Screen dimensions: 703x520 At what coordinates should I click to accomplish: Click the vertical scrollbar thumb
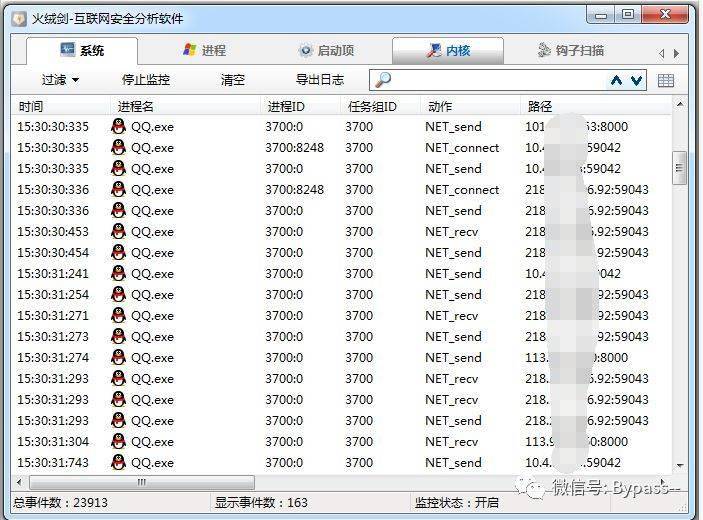click(680, 168)
